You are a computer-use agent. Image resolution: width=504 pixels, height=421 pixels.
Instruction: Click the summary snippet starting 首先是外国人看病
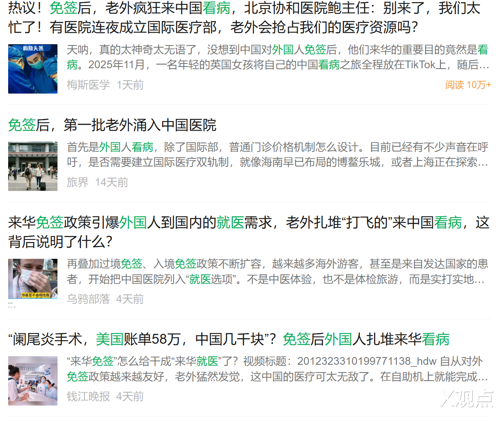pos(278,154)
